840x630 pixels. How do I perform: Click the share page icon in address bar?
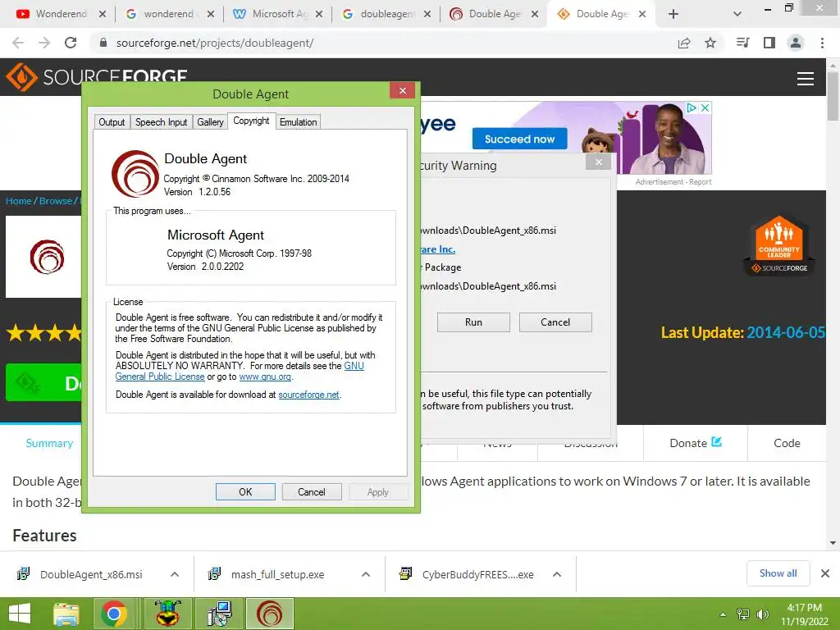click(684, 43)
